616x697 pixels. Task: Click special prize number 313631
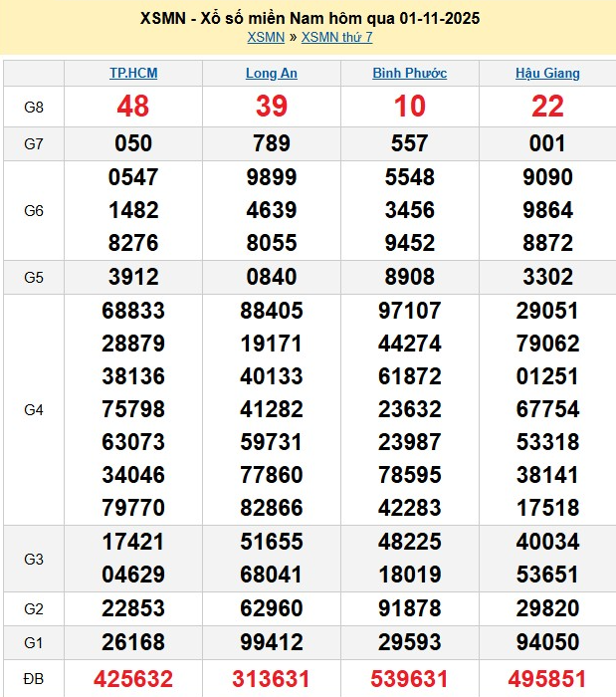click(272, 679)
